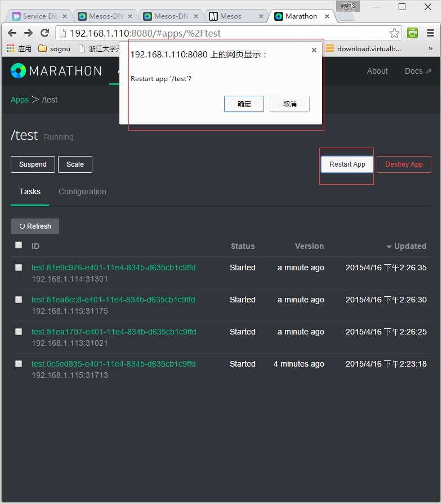Click the /test breadcrumb text
442x504 pixels.
point(50,100)
